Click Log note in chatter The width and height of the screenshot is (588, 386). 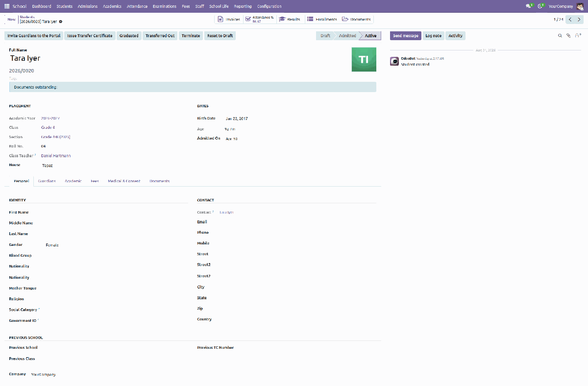click(x=433, y=36)
